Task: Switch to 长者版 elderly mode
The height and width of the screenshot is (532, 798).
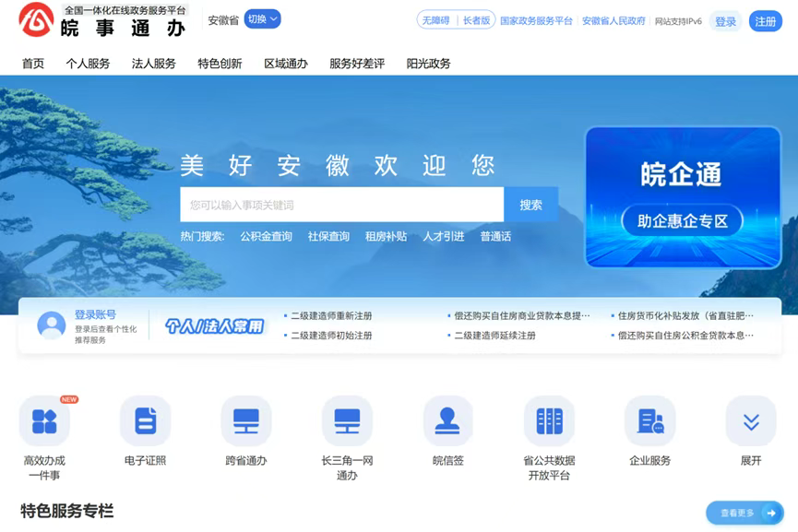Action: pyautogui.click(x=476, y=20)
